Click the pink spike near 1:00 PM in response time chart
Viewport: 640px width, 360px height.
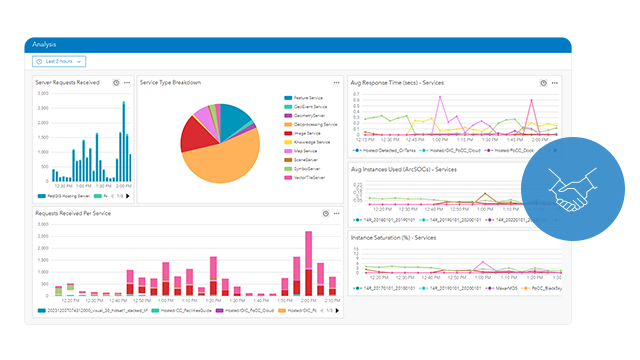tap(440, 97)
